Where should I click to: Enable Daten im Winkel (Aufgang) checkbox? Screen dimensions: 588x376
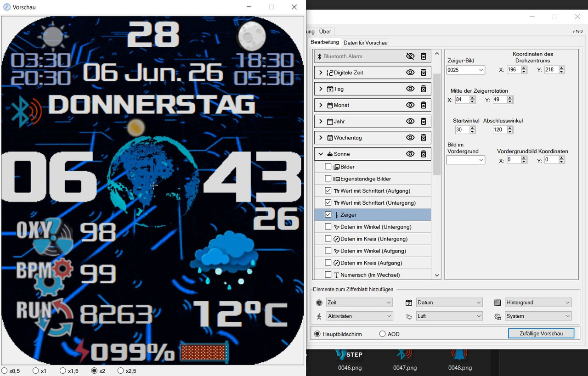[328, 251]
